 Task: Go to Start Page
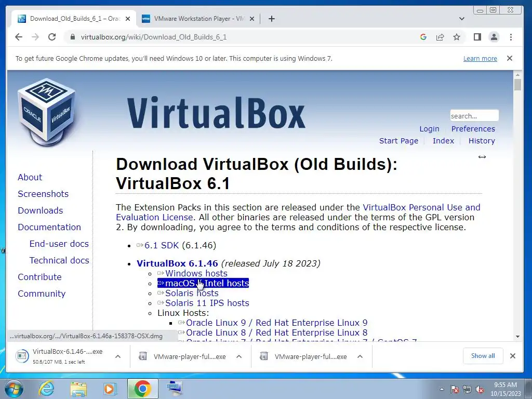coord(398,141)
